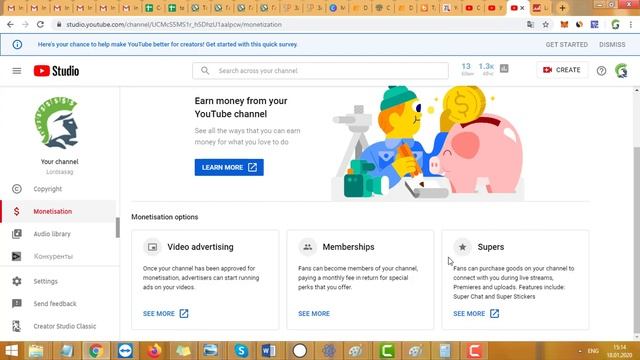The width and height of the screenshot is (640, 360).
Task: Open Chrome from the taskbar
Action: (x=96, y=351)
